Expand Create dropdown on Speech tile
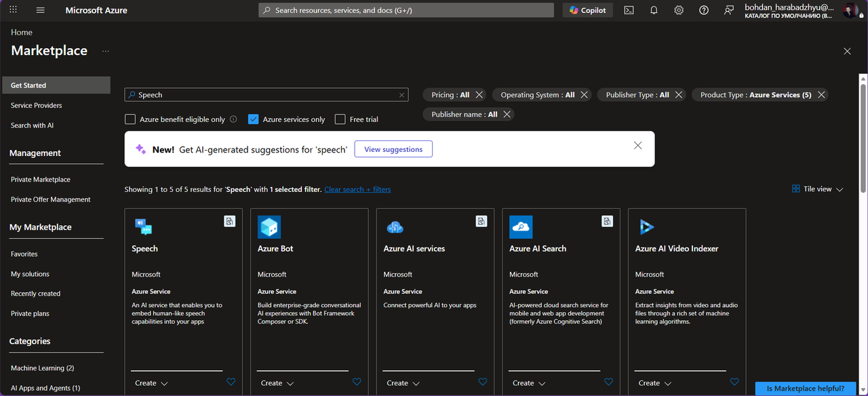The height and width of the screenshot is (396, 868). coord(151,383)
